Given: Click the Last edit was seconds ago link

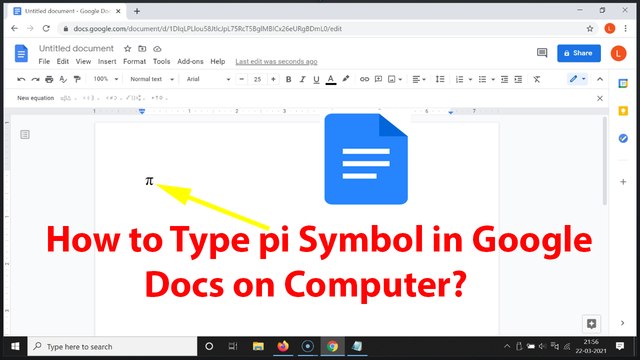Looking at the screenshot, I should point(276,62).
